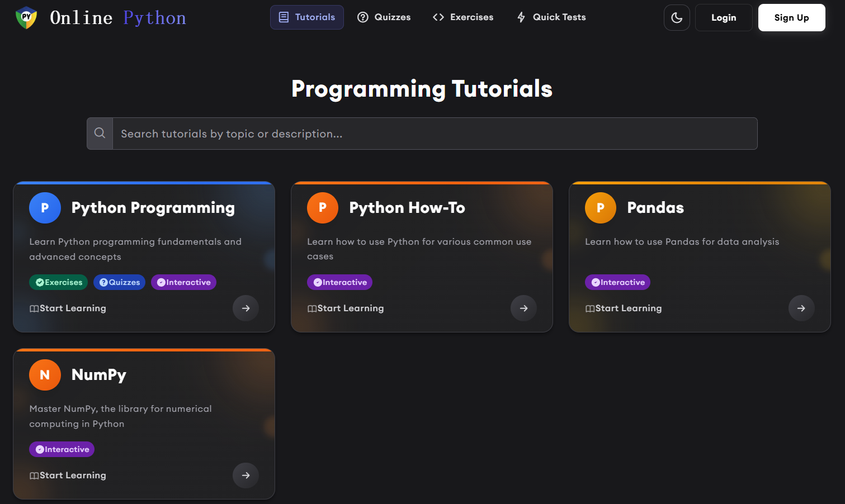
Task: Click the search magnifier icon
Action: click(100, 133)
